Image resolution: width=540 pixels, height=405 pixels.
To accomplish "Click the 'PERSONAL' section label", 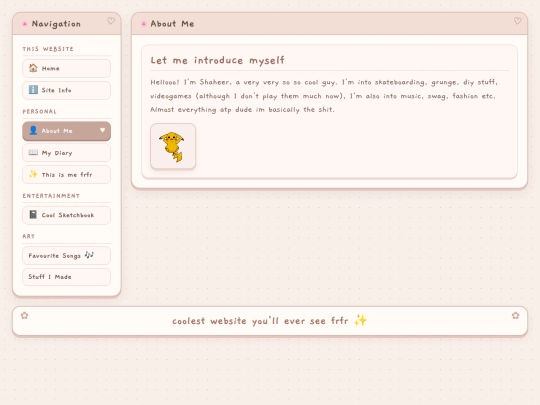I will tap(40, 112).
